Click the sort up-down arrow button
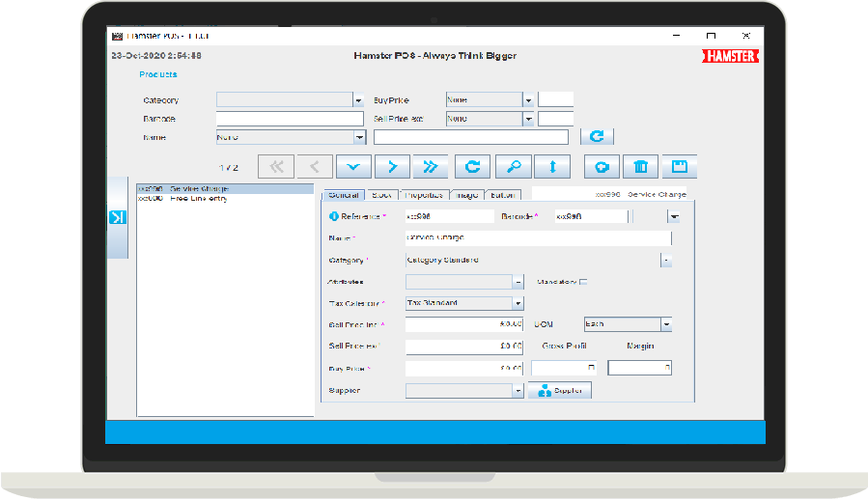 tap(552, 167)
